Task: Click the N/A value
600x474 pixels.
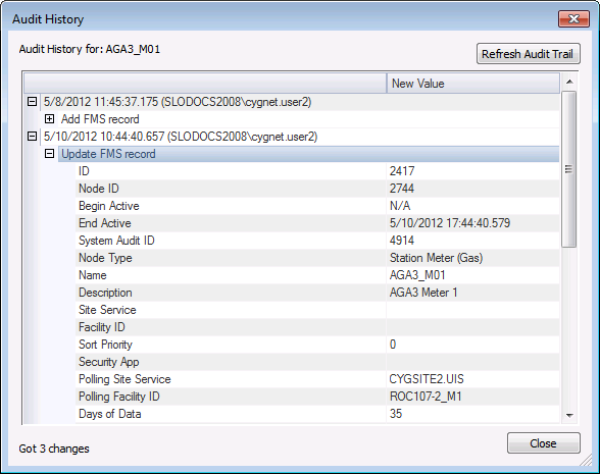Action: [x=400, y=206]
